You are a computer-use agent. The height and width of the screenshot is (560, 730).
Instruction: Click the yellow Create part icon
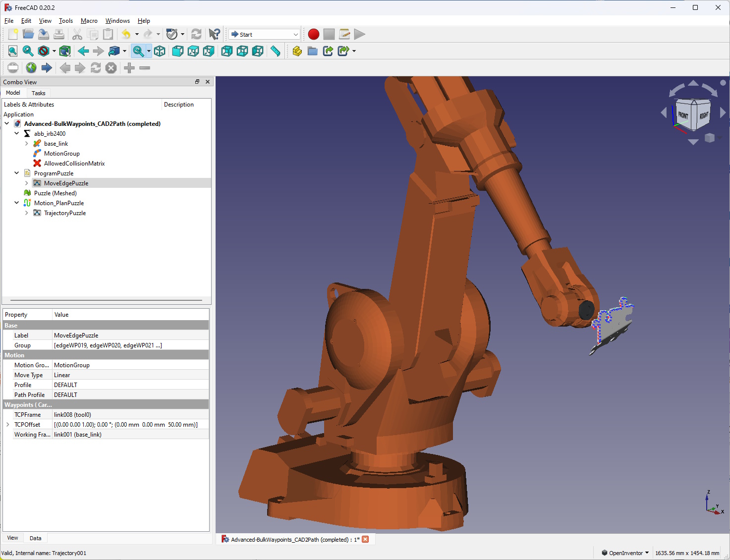[x=297, y=51]
